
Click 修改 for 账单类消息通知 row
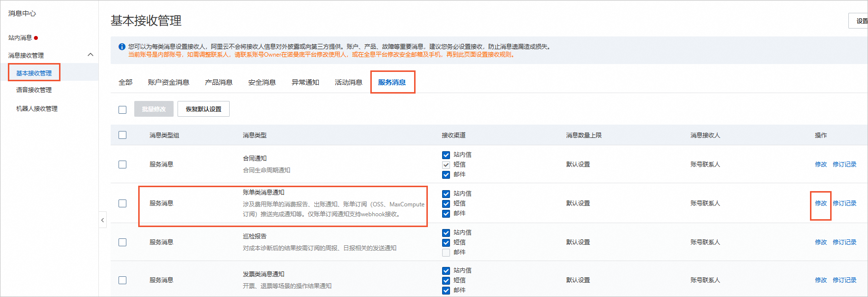click(x=821, y=203)
